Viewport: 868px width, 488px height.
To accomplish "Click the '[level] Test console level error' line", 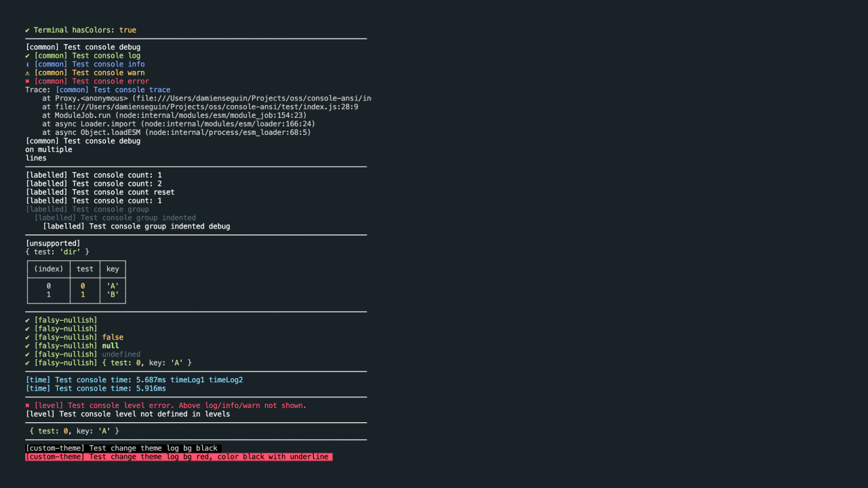I will tap(166, 405).
